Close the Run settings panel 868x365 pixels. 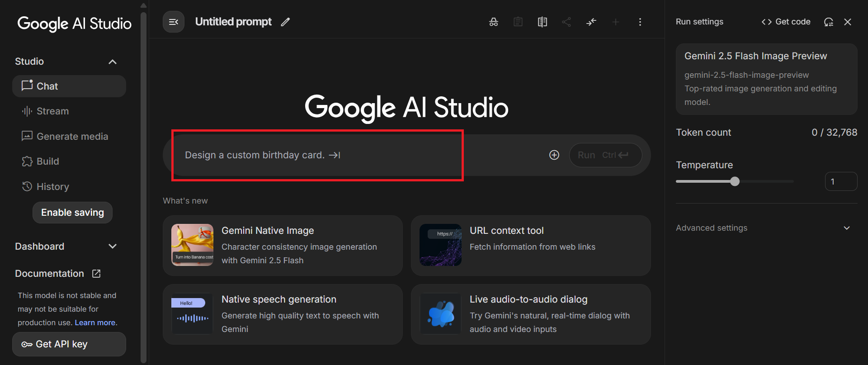[848, 22]
